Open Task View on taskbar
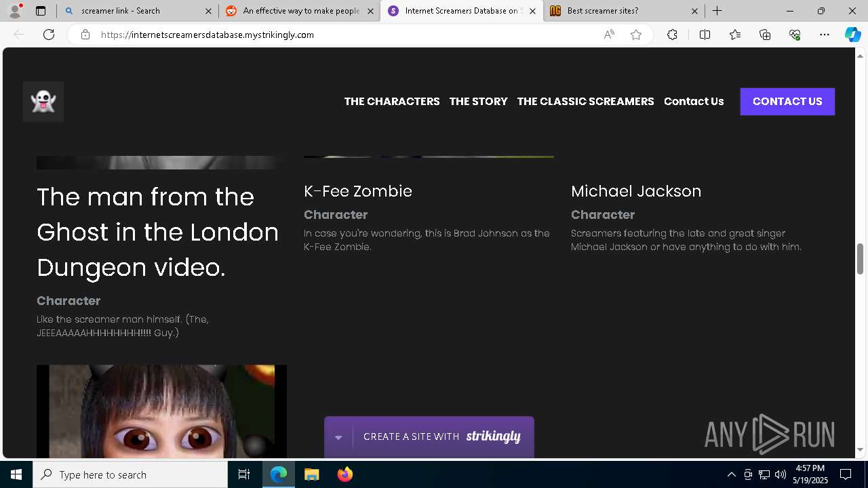868x488 pixels. click(x=244, y=474)
